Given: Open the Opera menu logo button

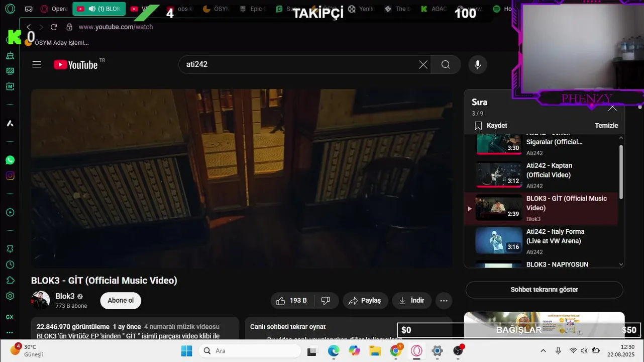Looking at the screenshot, I should coord(10,9).
